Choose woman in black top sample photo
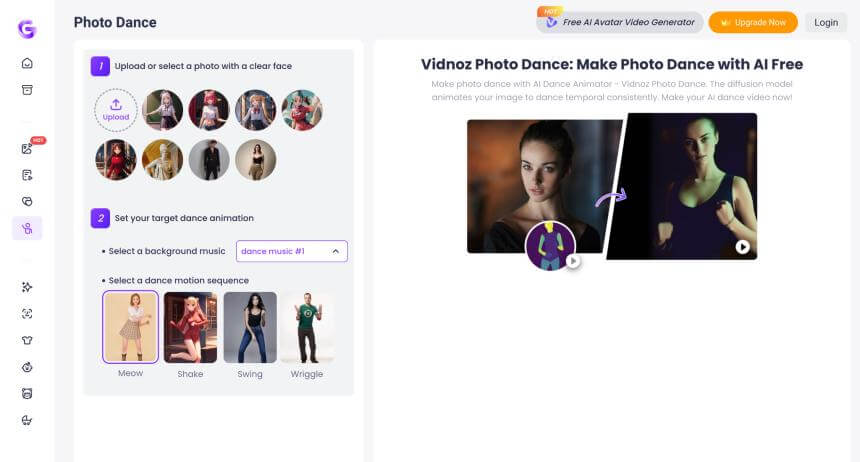The width and height of the screenshot is (860, 462). point(256,160)
